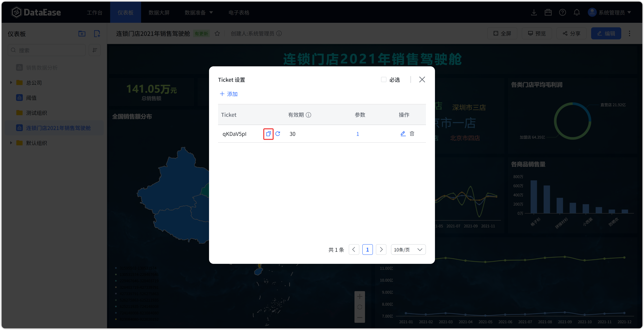Screen dimensions: 644x330
Task: Close the Ticket 设置 dialog
Action: (422, 80)
